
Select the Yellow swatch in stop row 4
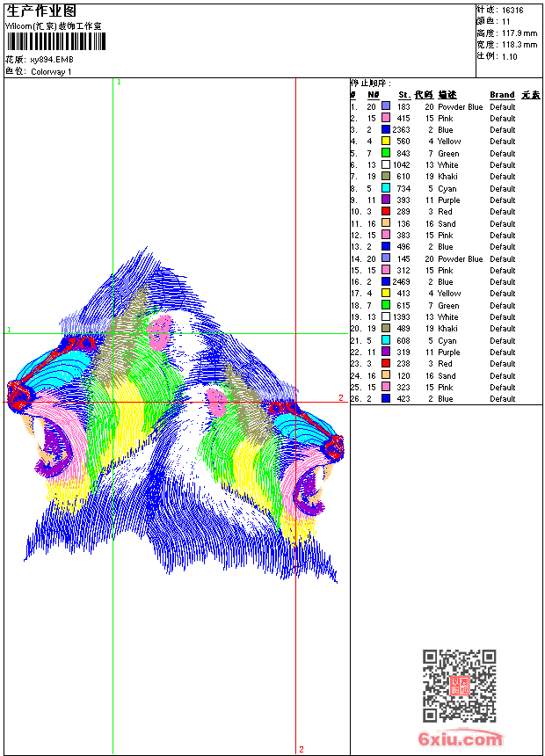point(386,142)
